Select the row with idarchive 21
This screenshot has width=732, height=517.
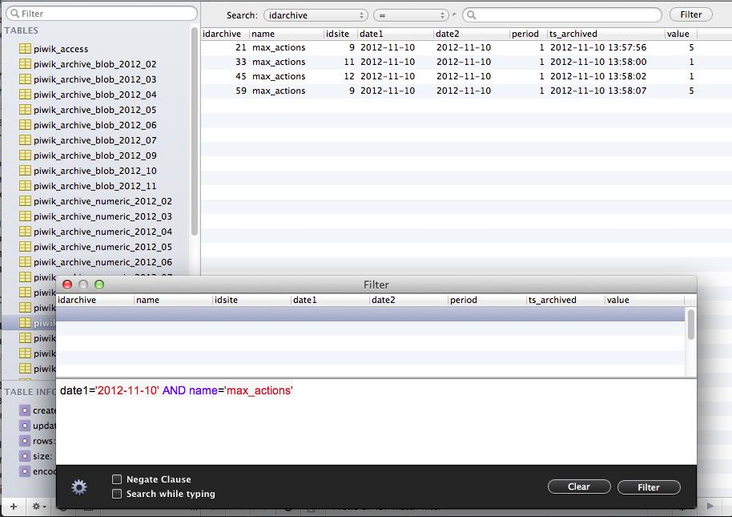tap(466, 47)
